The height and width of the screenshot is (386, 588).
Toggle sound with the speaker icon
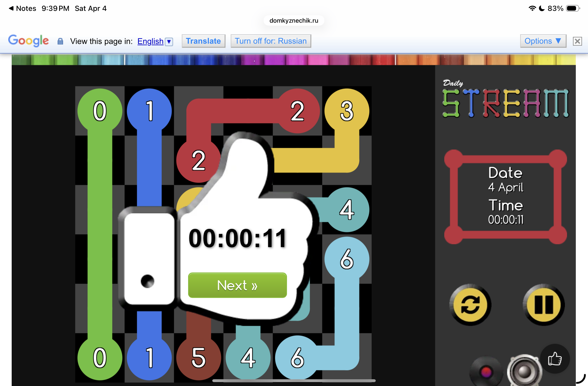(524, 371)
